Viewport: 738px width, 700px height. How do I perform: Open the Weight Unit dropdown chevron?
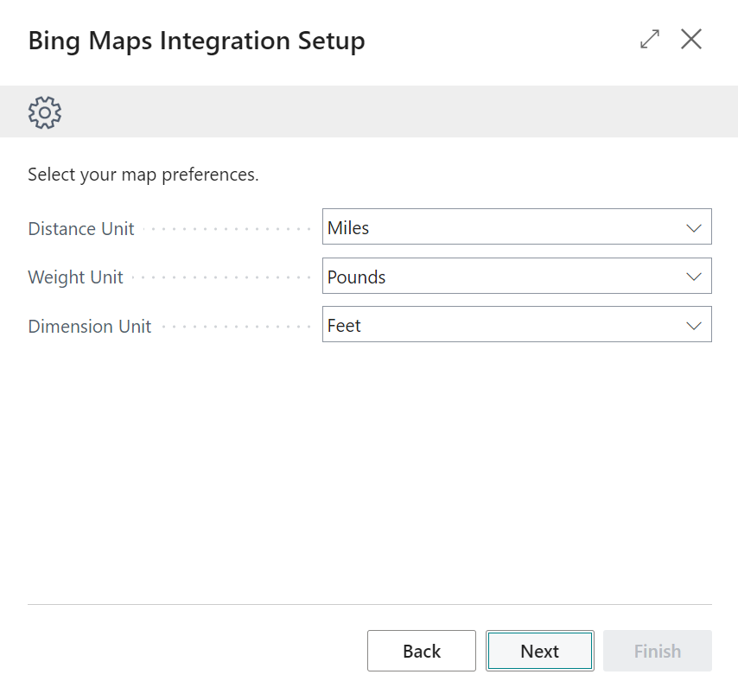coord(694,276)
